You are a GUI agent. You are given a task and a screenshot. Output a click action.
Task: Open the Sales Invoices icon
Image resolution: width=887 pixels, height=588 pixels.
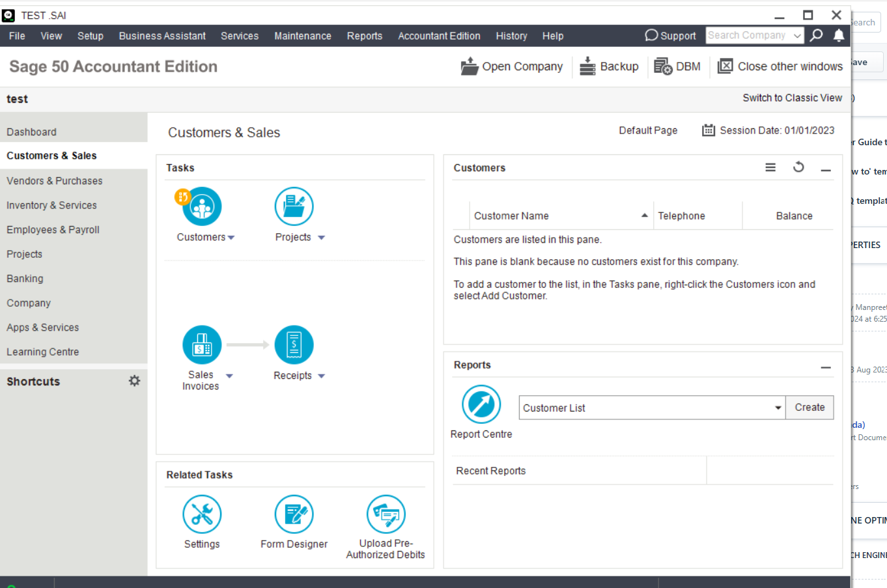click(202, 344)
